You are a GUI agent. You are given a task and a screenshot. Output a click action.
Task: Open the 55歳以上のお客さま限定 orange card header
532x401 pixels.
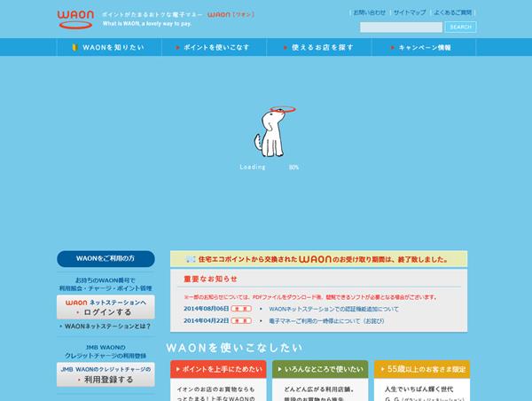(422, 369)
